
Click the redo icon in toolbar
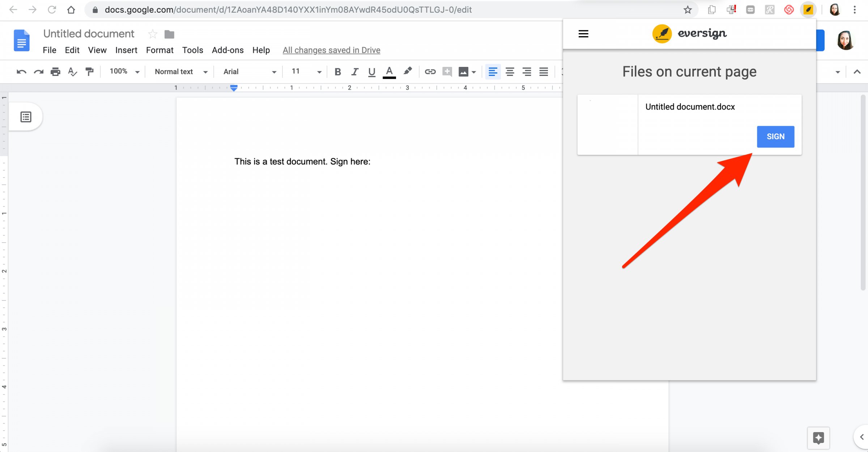pos(37,72)
